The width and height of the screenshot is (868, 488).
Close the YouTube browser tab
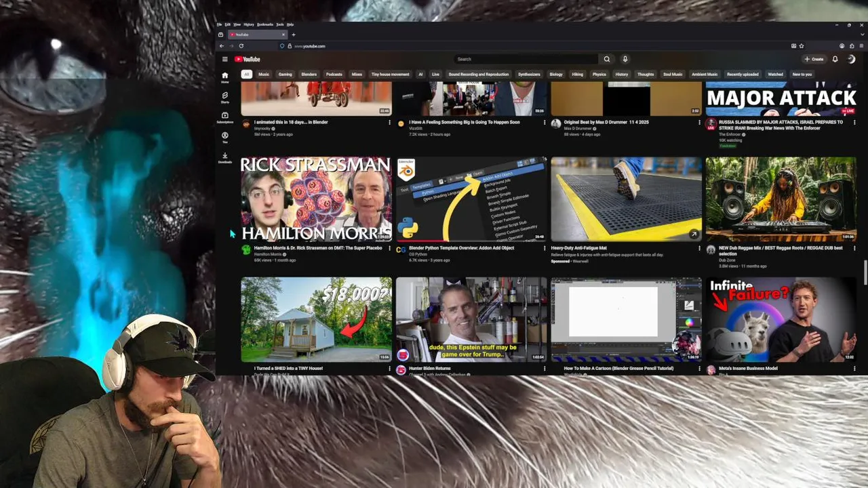pos(284,35)
